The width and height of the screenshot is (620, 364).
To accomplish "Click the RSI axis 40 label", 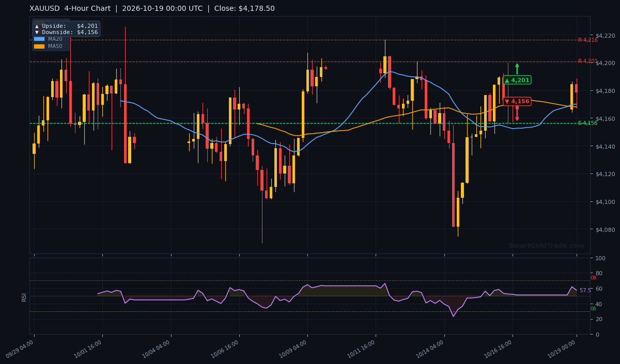I will click(599, 304).
